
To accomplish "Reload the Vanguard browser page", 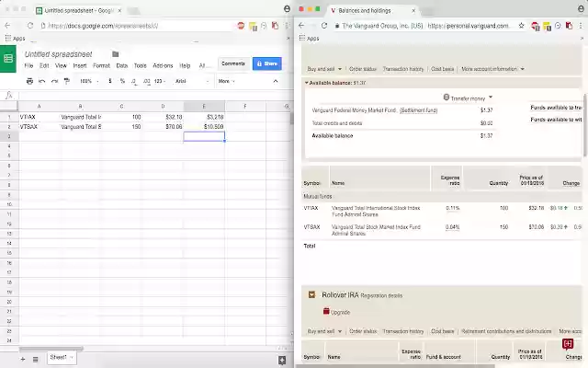I will pyautogui.click(x=324, y=26).
